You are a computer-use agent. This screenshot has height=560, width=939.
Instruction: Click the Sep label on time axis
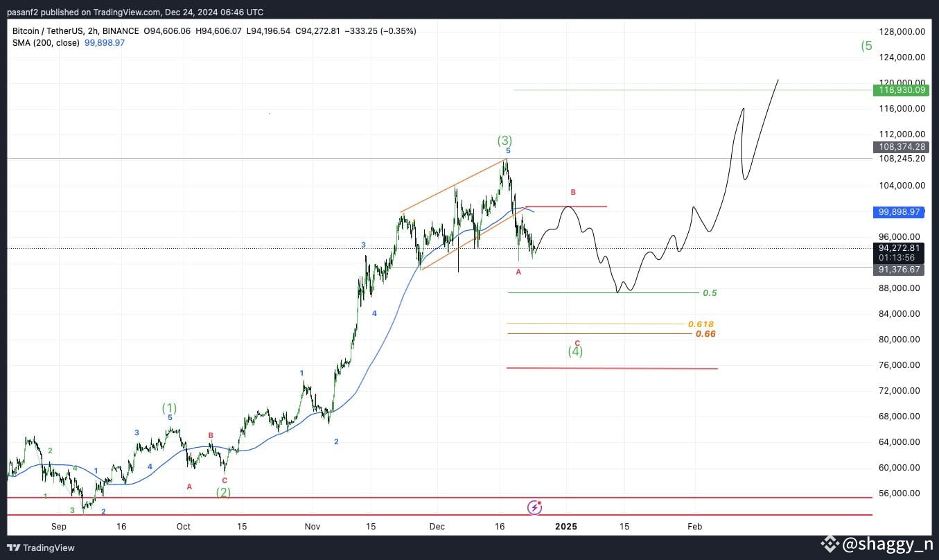click(x=59, y=527)
